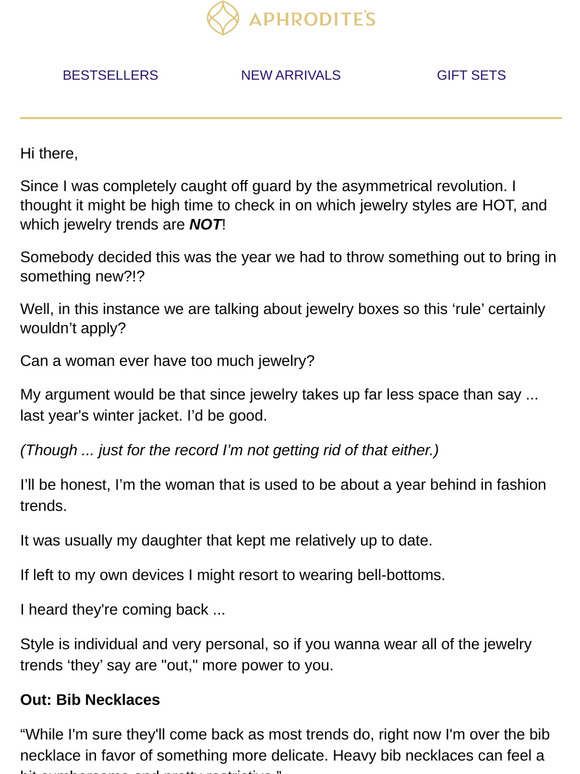The width and height of the screenshot is (580, 774).
Task: Click the 'It was usually my daughter' sentence
Action: 226,541
